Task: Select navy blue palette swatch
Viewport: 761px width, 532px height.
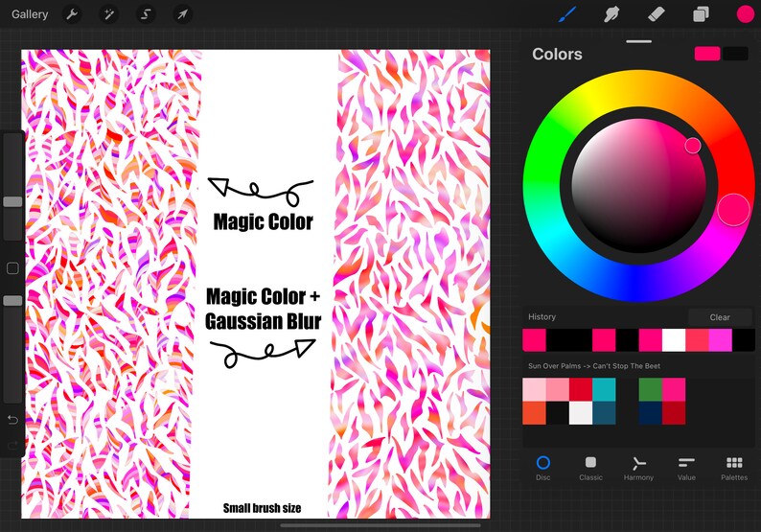Action: (x=651, y=413)
